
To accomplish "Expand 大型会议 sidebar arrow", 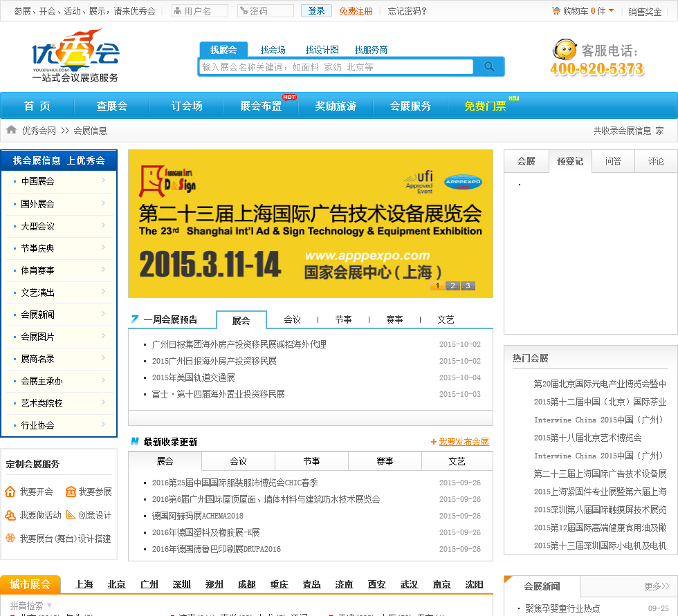I will 103,225.
